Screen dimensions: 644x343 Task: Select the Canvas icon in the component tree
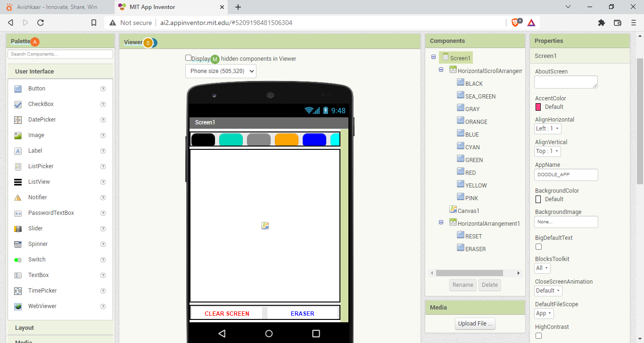[454, 210]
